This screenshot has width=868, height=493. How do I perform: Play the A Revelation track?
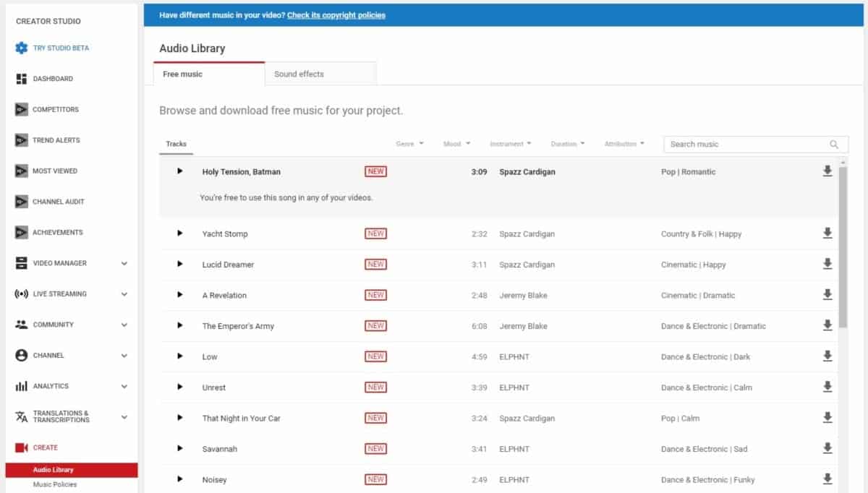pos(180,295)
